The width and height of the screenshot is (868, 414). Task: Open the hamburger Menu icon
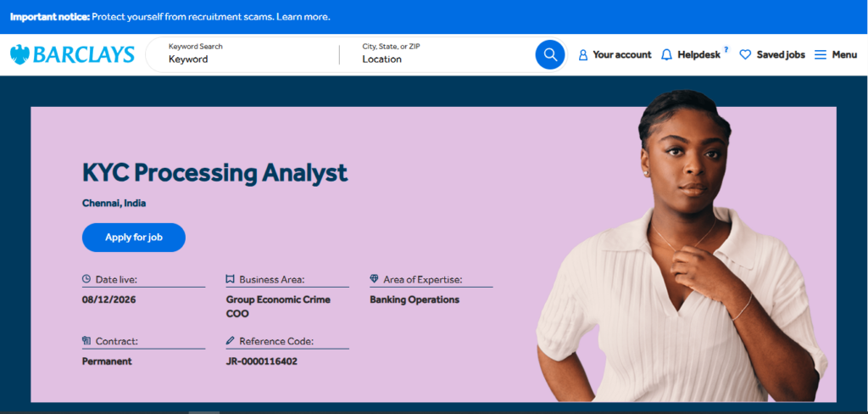point(821,55)
